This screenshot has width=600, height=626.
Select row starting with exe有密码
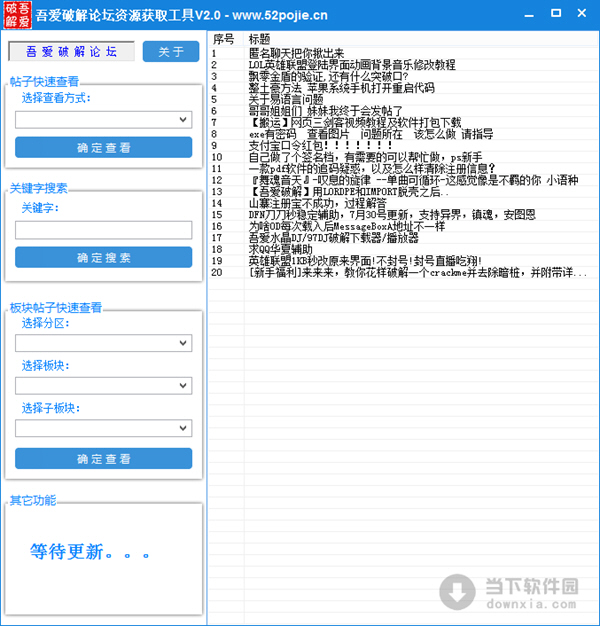click(403, 134)
